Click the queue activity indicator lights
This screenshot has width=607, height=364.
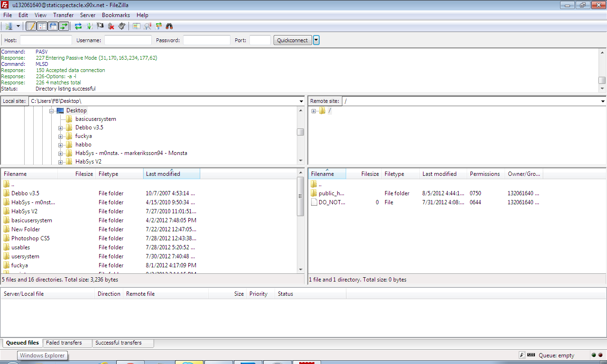597,355
